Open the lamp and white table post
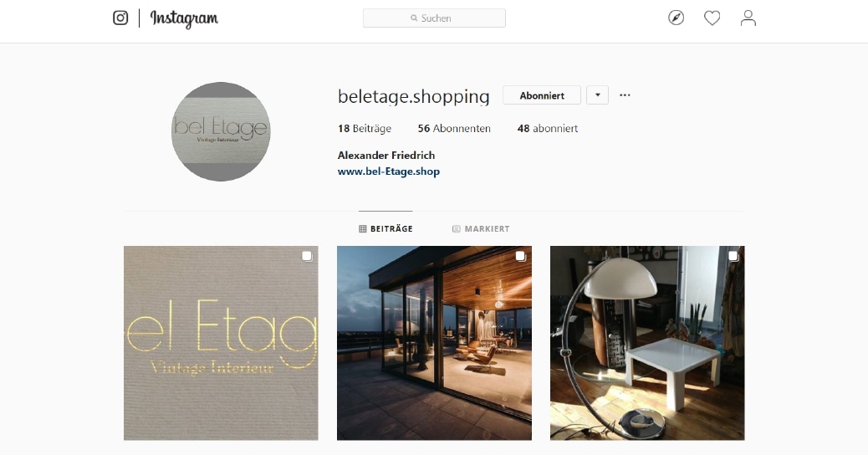868x455 pixels. 647,343
